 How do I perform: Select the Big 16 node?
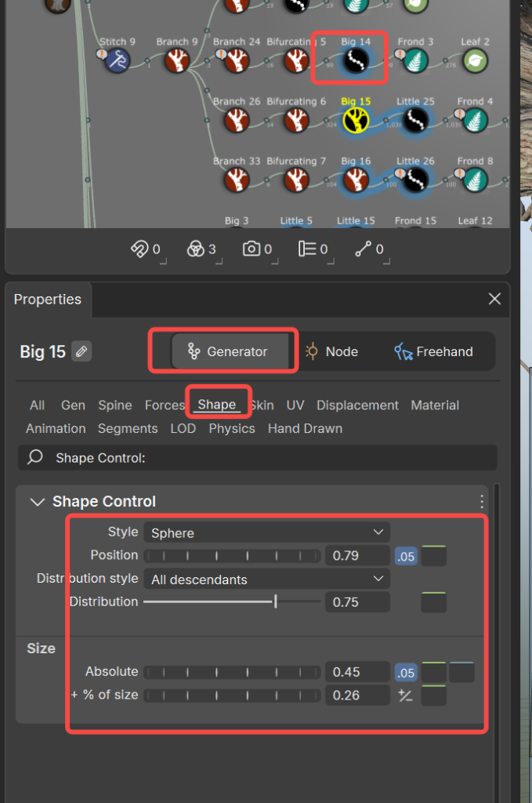(x=356, y=180)
